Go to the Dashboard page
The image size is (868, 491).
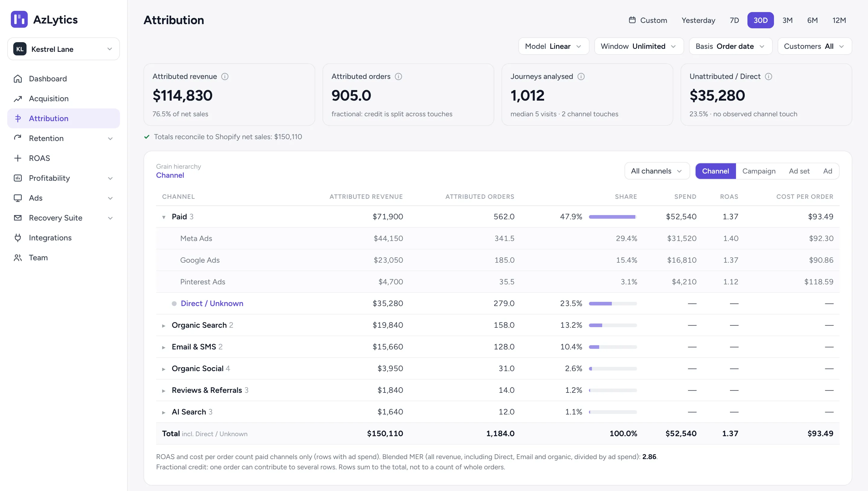point(63,79)
